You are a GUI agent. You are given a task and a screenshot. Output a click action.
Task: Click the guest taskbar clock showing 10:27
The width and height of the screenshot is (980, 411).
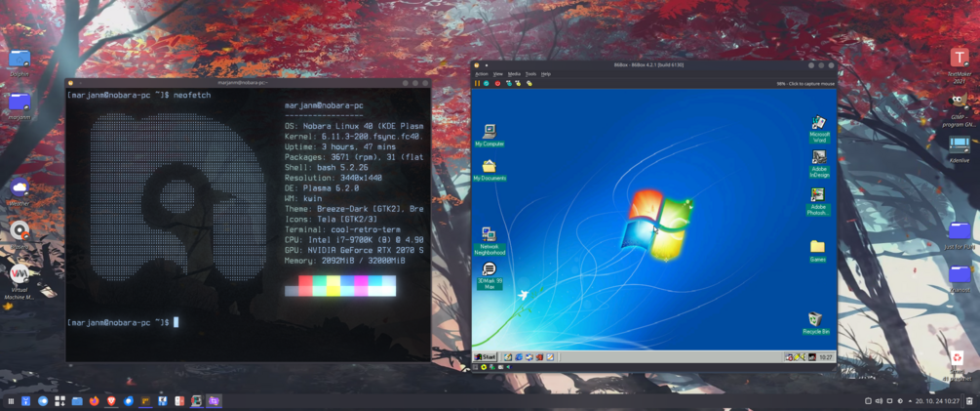click(826, 357)
